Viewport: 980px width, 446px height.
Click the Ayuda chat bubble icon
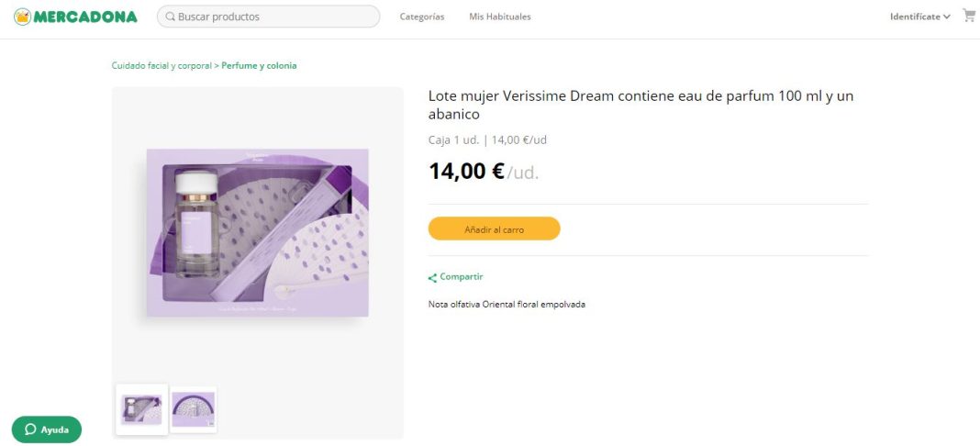(x=30, y=429)
